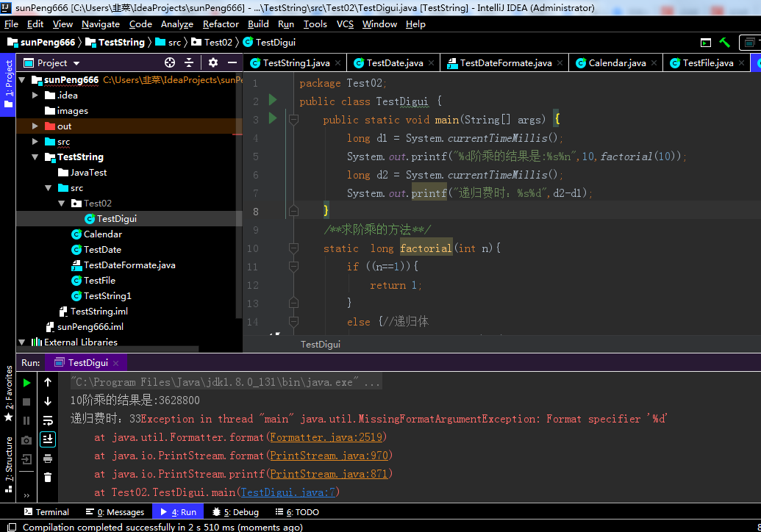Open the VCS menu
761x532 pixels.
[345, 24]
